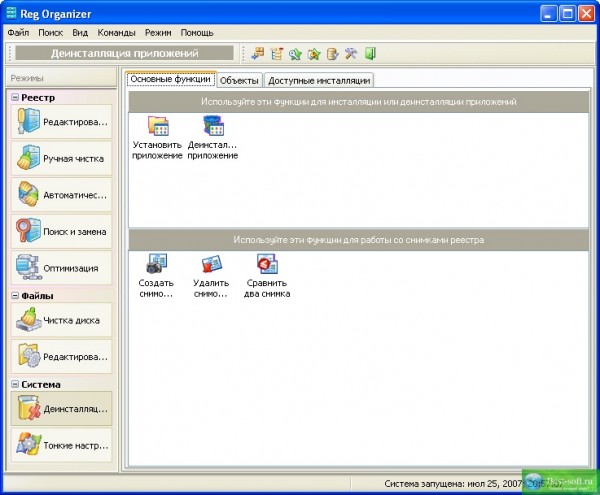Open Ручная чистка mode in sidebar
Screen dimensions: 600x495
(62, 157)
